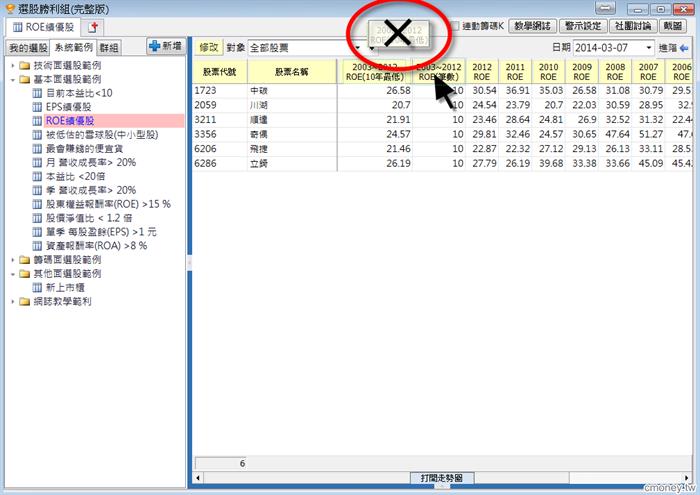Collapse the 基本面選股範例 tree node
This screenshot has height=495, width=700.
[13, 79]
